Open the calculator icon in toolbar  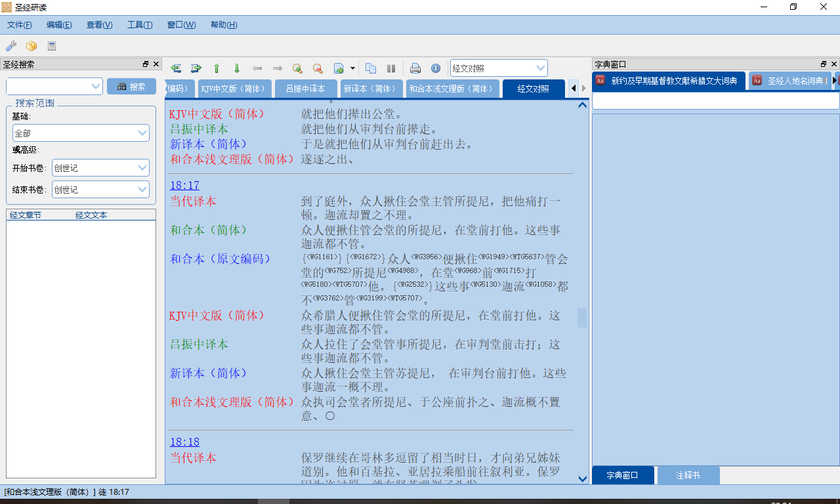52,46
